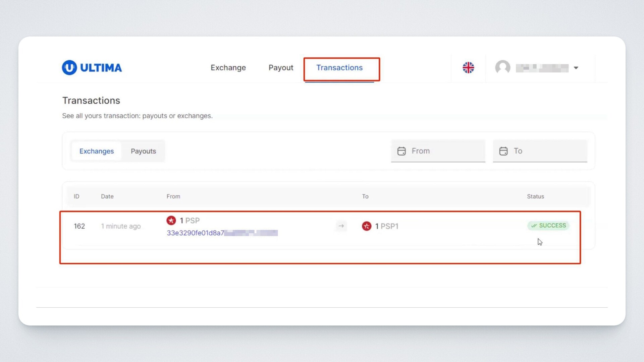Click the To date calendar icon
The image size is (644, 362).
(503, 151)
